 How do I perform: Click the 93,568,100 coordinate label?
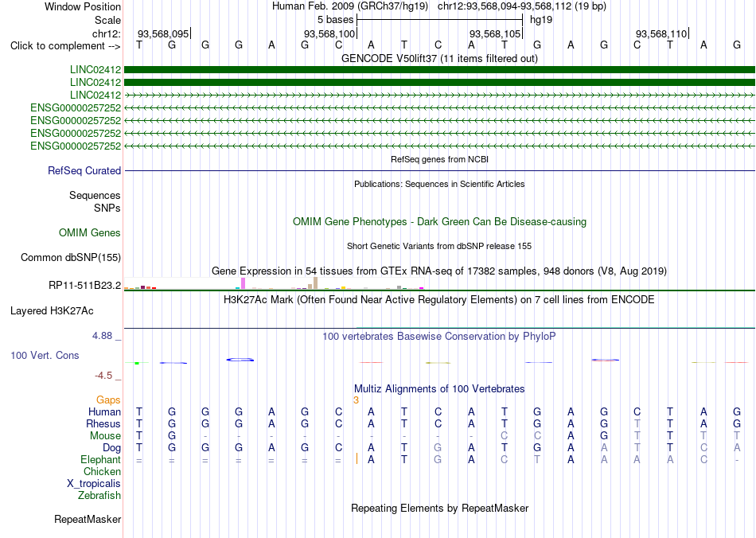coord(329,33)
